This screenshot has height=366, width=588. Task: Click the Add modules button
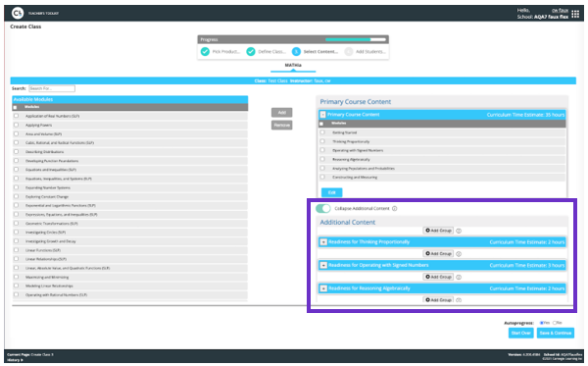[x=282, y=113]
